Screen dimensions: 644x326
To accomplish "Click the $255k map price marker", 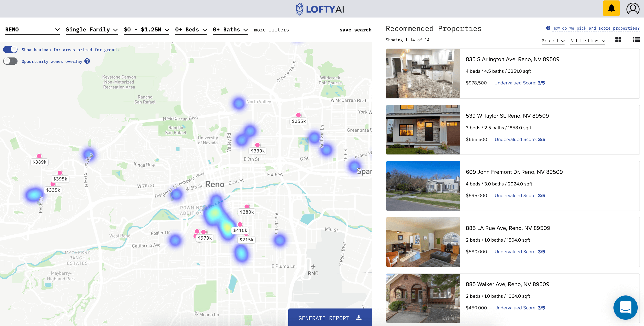I will 299,121.
